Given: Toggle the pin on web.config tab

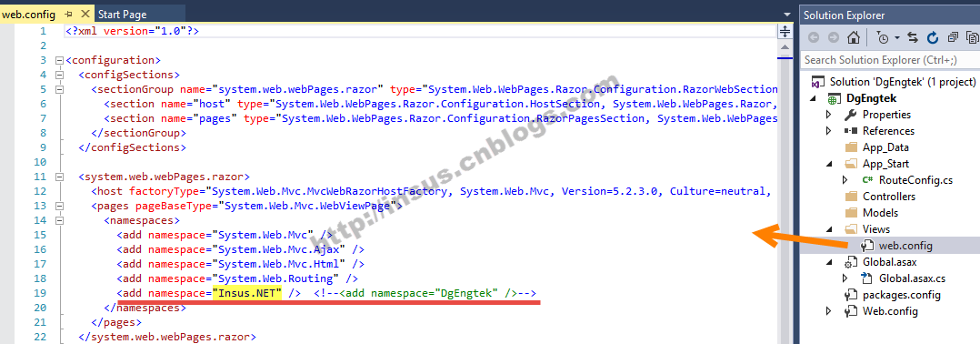Looking at the screenshot, I should [x=68, y=14].
